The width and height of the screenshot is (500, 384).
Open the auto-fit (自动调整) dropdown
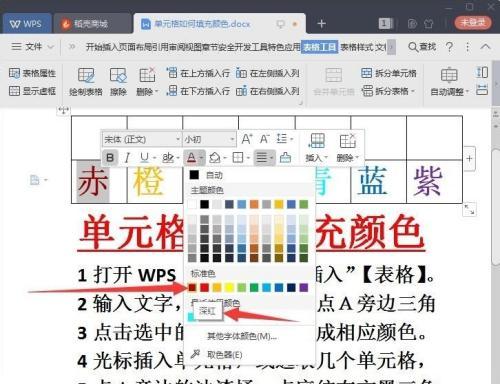pos(449,82)
